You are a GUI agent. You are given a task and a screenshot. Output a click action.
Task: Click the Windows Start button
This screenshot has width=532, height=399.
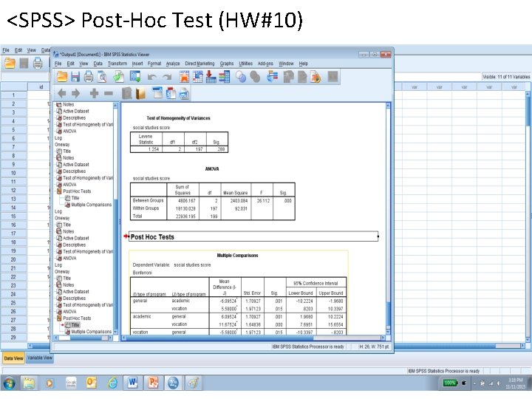coord(9,383)
